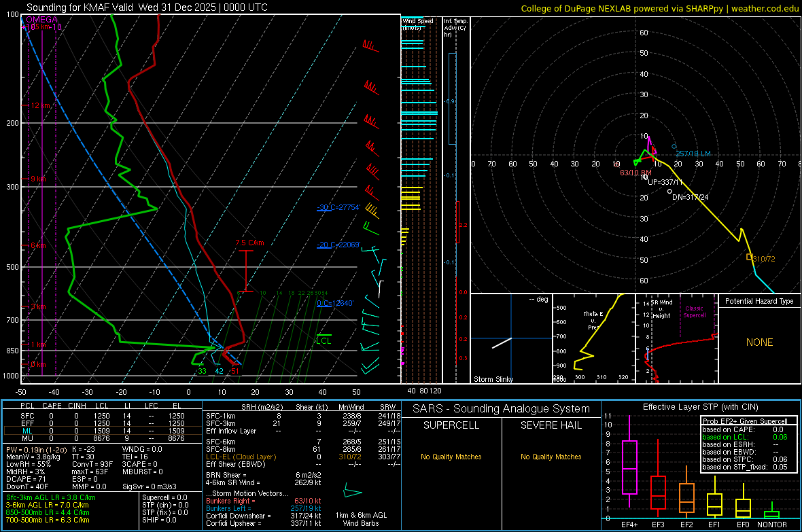Click the PW = 0.19in value
Viewport: 802px width, 532px height.
[x=37, y=449]
